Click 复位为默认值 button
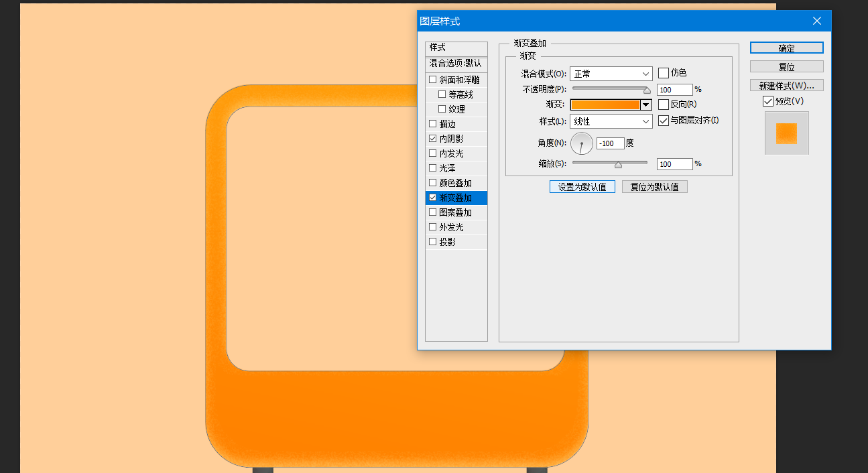The width and height of the screenshot is (868, 473). click(655, 187)
